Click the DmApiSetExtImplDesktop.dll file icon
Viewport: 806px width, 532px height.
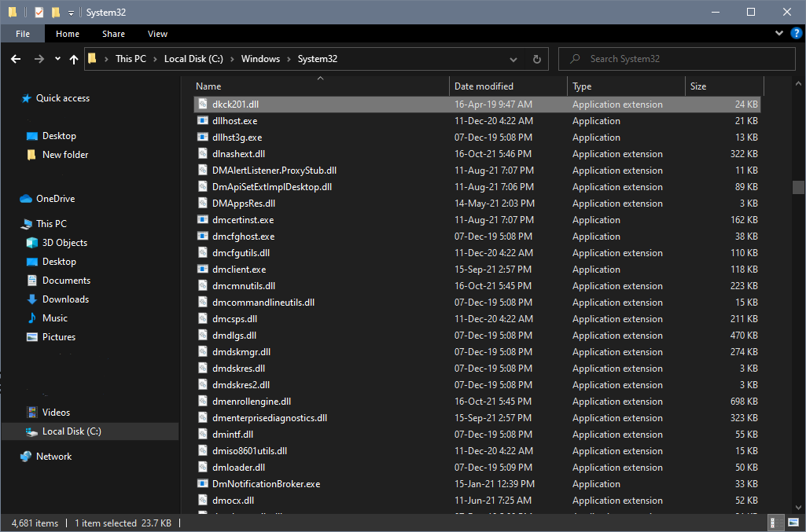tap(203, 186)
